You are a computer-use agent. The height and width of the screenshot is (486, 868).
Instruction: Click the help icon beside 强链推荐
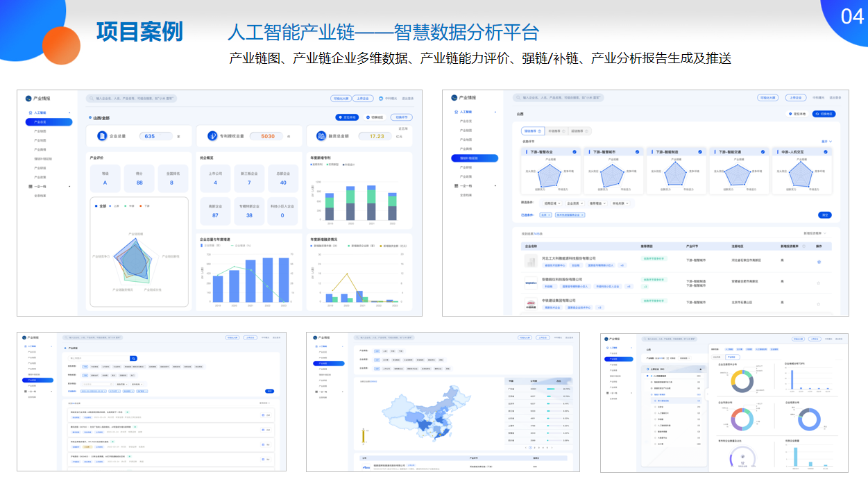[539, 131]
